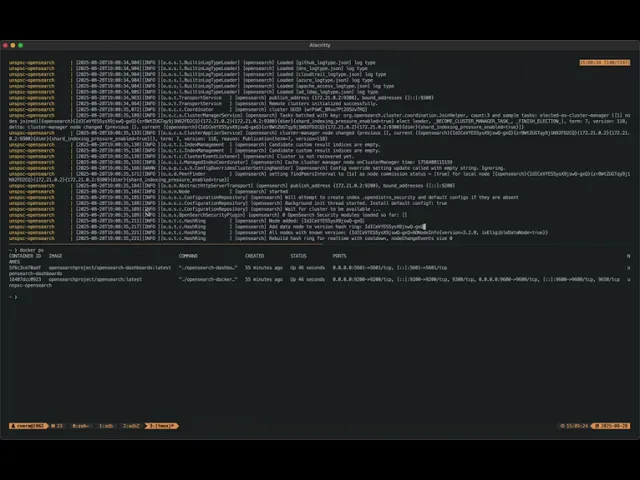Click the empty shell prompt line
Viewport: 640px width, 480px height.
13,297
